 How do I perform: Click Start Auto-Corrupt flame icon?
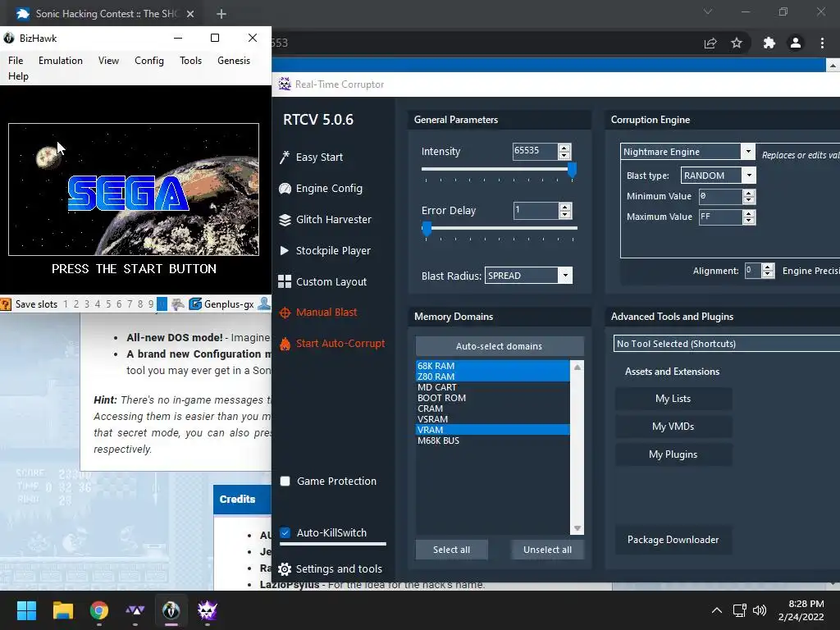[285, 344]
